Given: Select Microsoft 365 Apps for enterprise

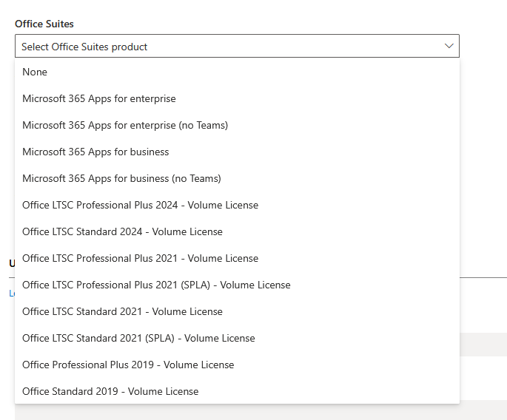Looking at the screenshot, I should [x=99, y=98].
